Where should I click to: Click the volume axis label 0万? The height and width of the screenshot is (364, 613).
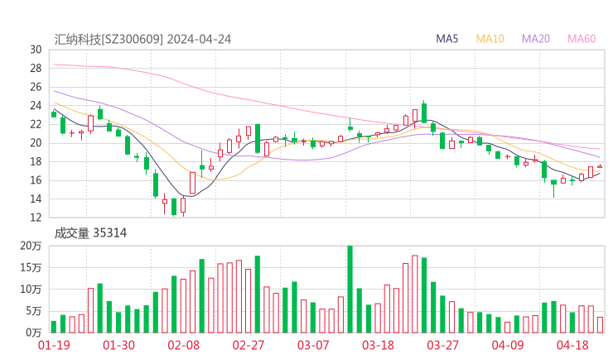34,333
